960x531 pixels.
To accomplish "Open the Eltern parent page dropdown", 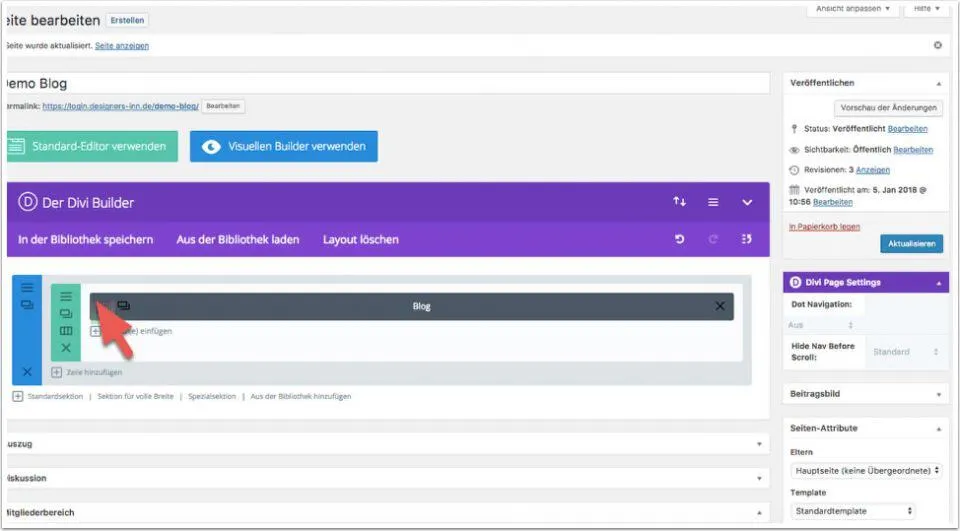I will pyautogui.click(x=865, y=470).
